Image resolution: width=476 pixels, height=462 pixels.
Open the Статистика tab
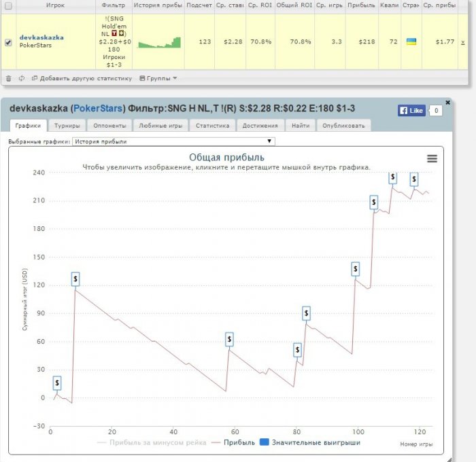click(x=212, y=126)
